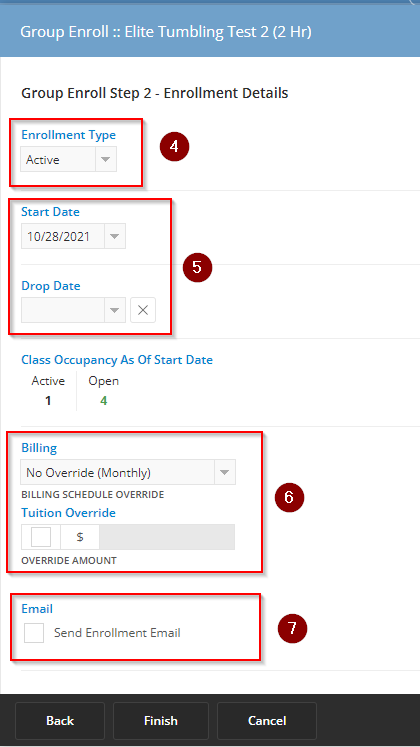The image size is (420, 747).
Task: Click the Active enrollment type value
Action: pos(43,160)
